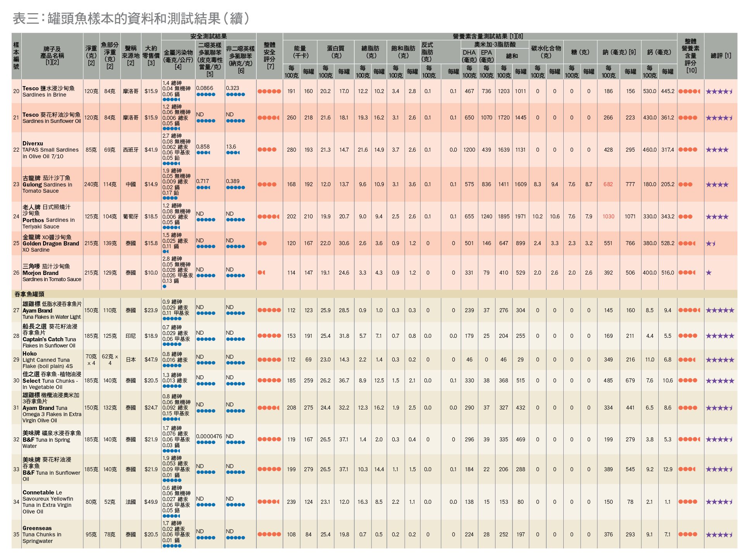749x560 pixels.
Task: Click the overall star rating in the Hoko row
Action: 720,360
